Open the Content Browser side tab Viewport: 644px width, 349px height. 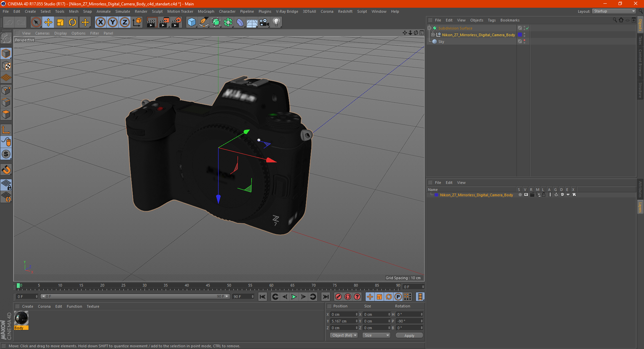point(640,63)
